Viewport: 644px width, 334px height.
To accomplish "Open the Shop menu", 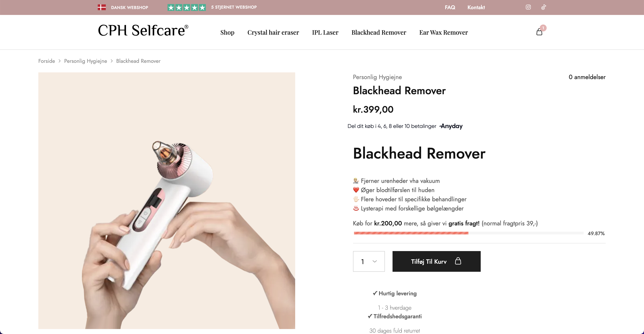I will tap(227, 33).
